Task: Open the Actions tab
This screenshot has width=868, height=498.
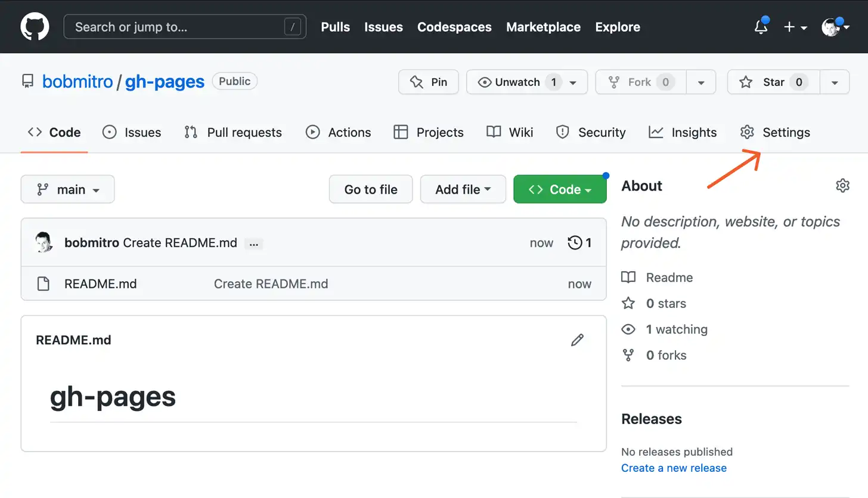Action: pyautogui.click(x=338, y=132)
